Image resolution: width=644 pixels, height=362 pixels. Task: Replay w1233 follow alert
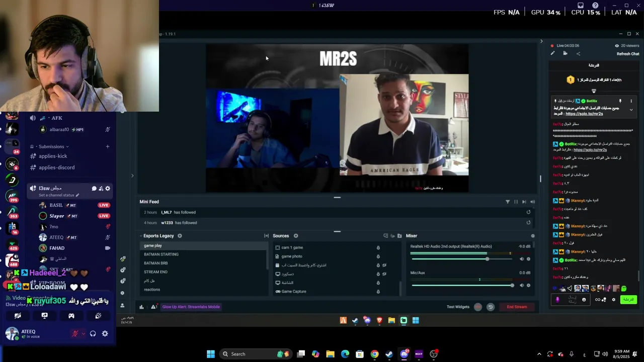[x=528, y=223]
